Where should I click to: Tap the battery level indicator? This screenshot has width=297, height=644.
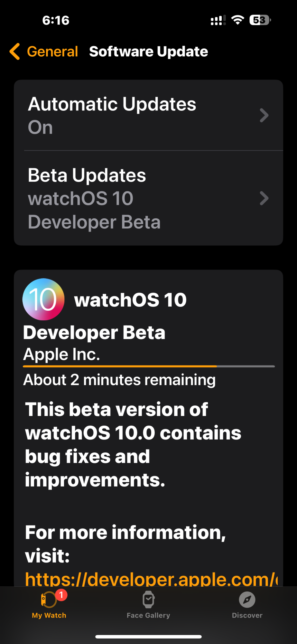[x=260, y=20]
